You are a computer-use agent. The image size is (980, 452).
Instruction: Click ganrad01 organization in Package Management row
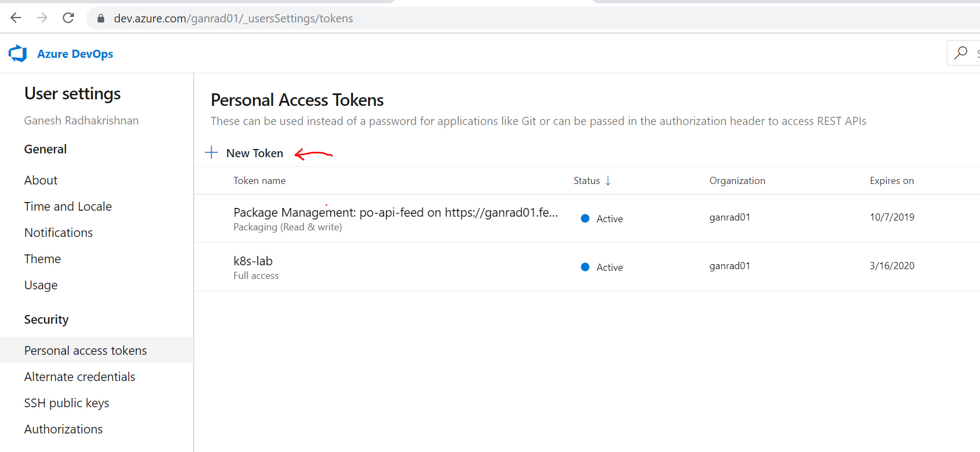(730, 217)
